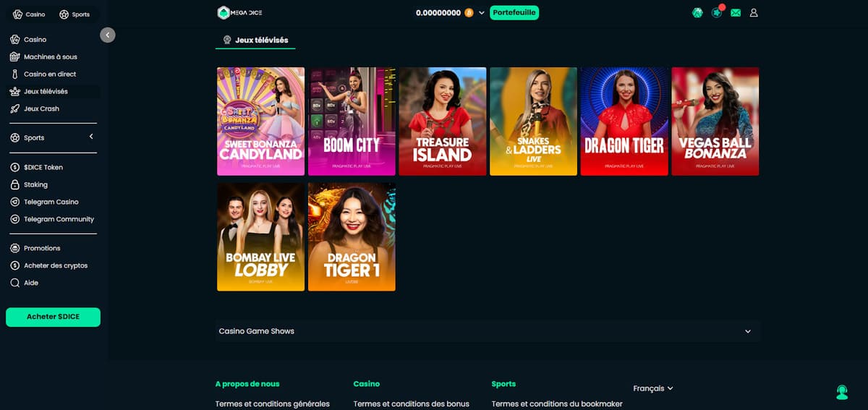Image resolution: width=868 pixels, height=410 pixels.
Task: Open Acheter des cryptos menu text
Action: pyautogui.click(x=56, y=266)
